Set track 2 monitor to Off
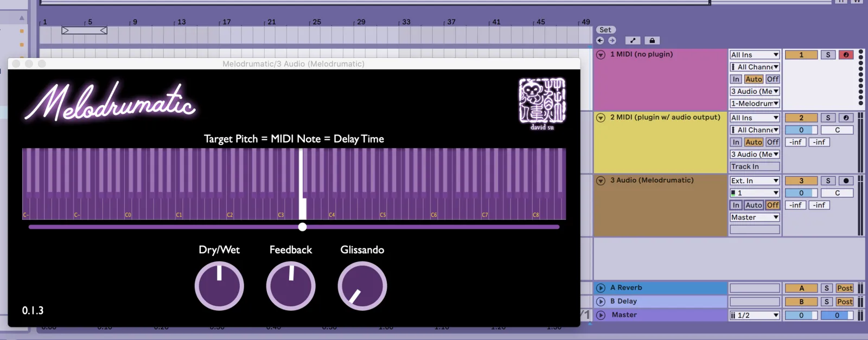Screen dimensions: 868x340 tap(773, 142)
